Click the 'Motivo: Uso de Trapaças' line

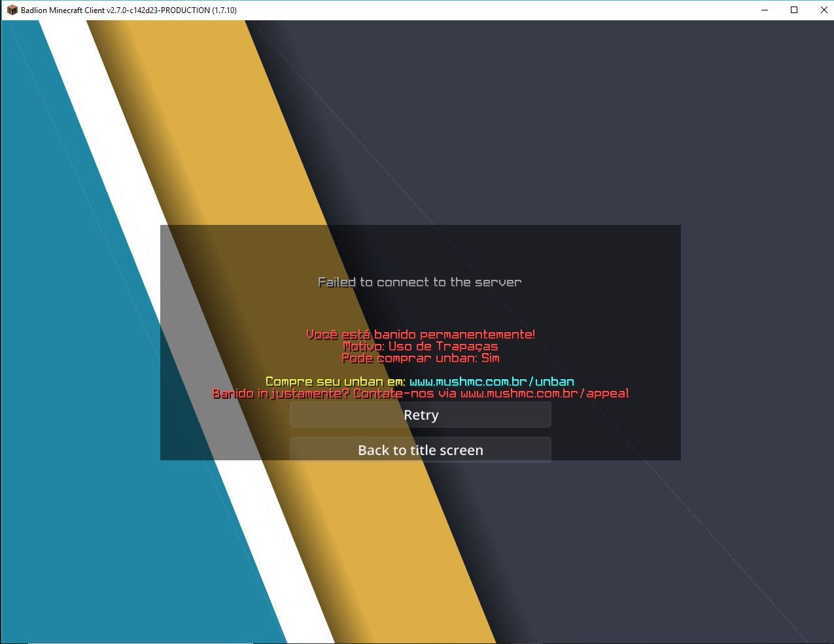421,347
